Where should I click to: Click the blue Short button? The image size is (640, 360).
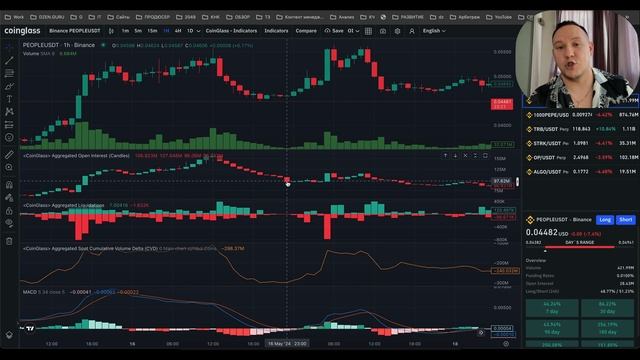[x=626, y=220]
